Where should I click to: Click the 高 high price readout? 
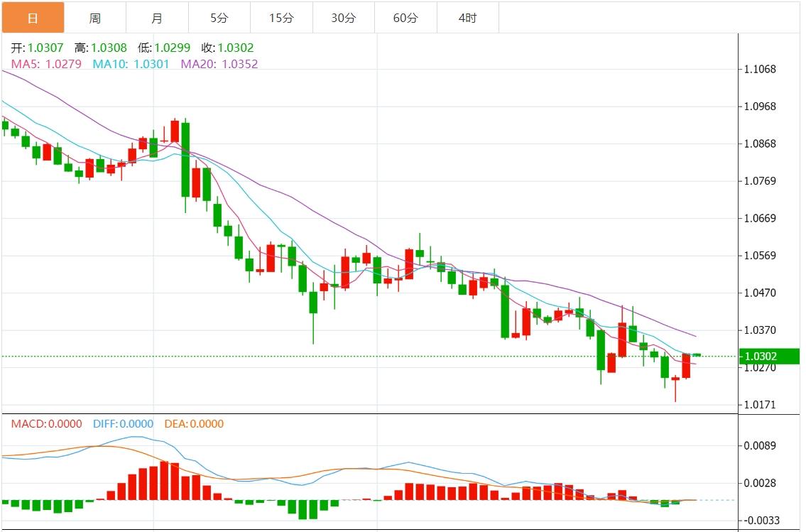click(x=100, y=48)
